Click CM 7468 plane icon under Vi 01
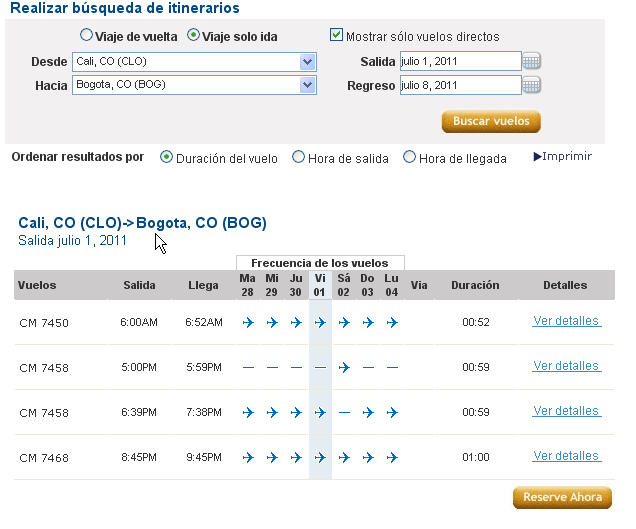 (x=320, y=458)
